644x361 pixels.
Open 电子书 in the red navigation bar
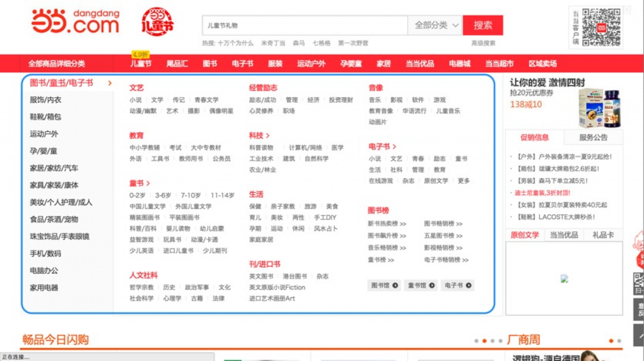243,63
